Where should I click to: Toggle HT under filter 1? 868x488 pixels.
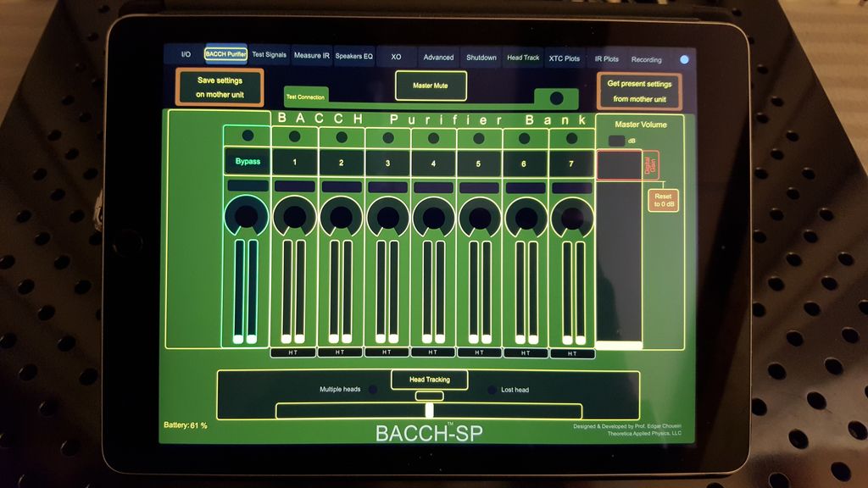[292, 352]
